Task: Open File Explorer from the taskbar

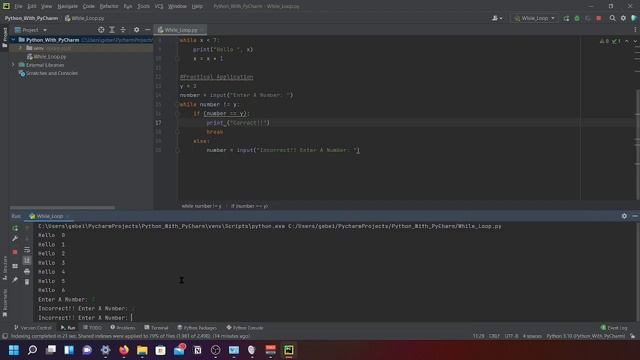Action: (x=142, y=350)
